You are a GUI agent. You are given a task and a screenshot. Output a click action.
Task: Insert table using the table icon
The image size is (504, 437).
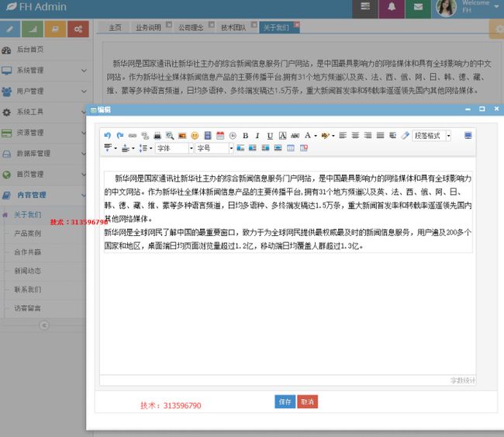pos(291,148)
